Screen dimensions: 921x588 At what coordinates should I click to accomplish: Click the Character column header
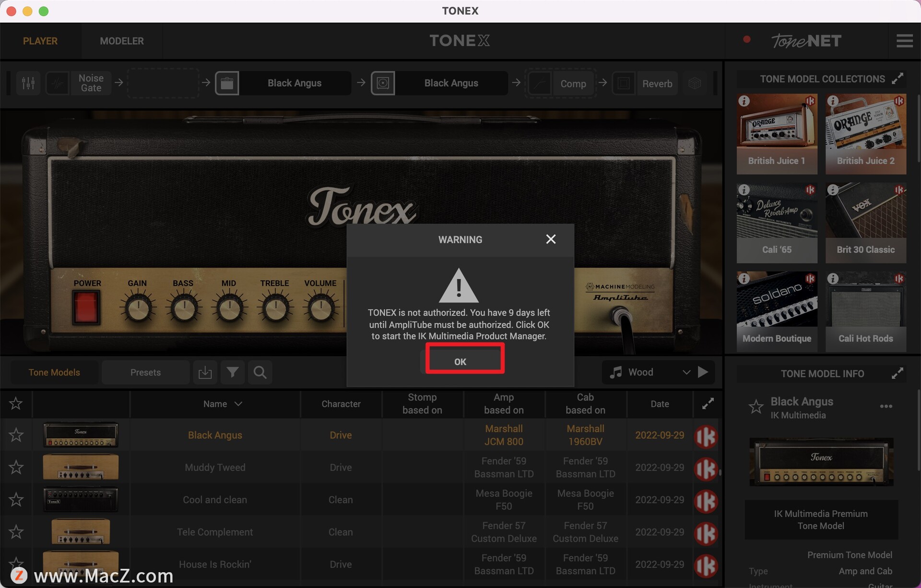pyautogui.click(x=341, y=404)
